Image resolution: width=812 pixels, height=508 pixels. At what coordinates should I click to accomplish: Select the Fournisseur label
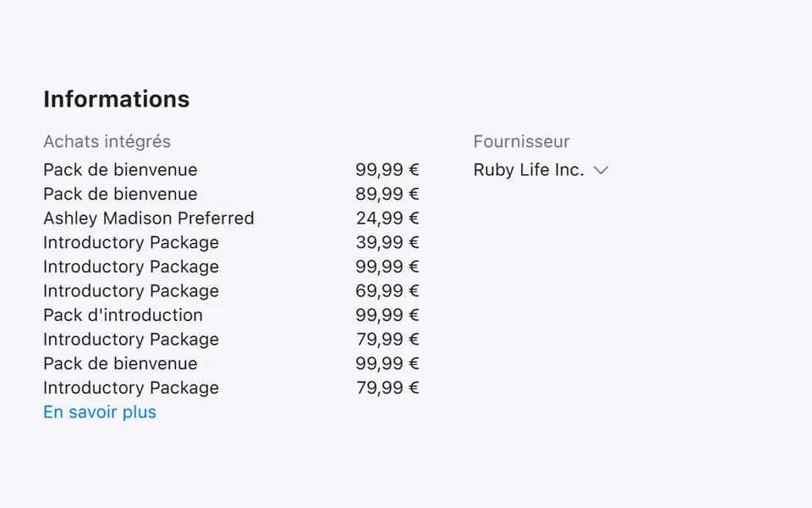tap(522, 141)
